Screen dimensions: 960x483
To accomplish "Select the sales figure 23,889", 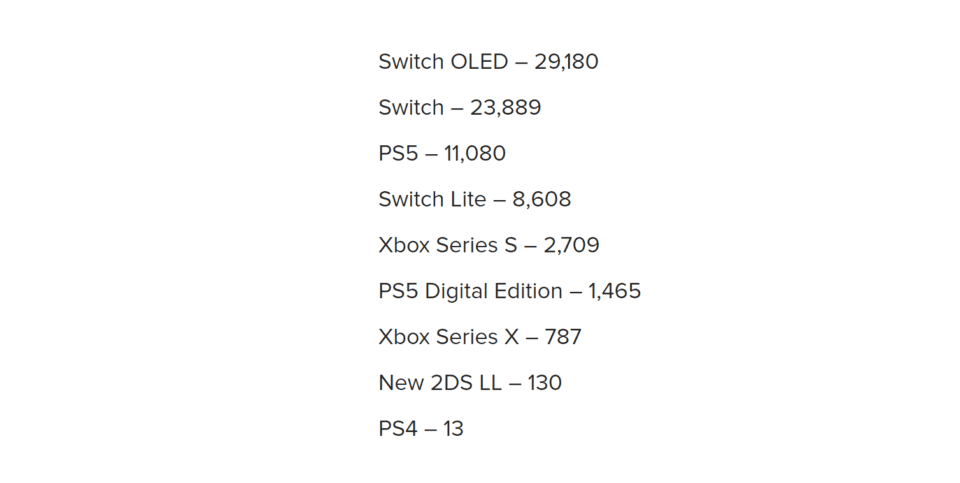I will click(x=506, y=108).
